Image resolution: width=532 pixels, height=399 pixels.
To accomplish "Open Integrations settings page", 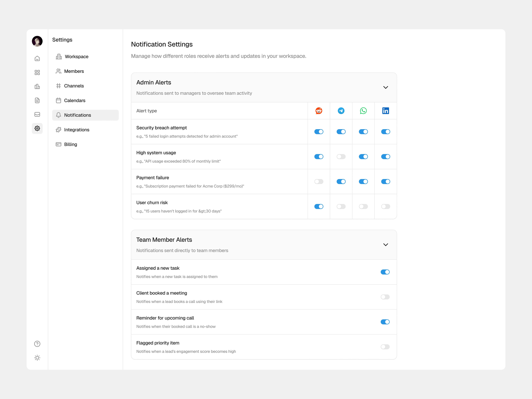I will coord(76,130).
